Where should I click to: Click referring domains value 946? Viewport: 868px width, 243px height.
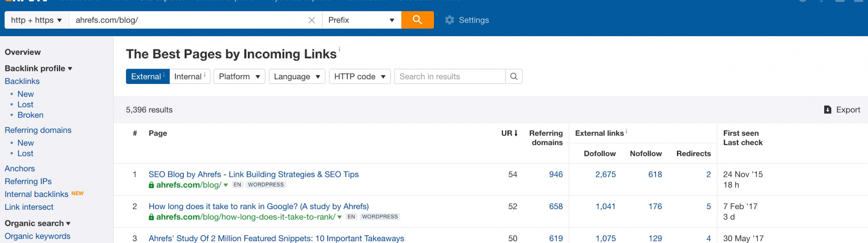tap(556, 174)
